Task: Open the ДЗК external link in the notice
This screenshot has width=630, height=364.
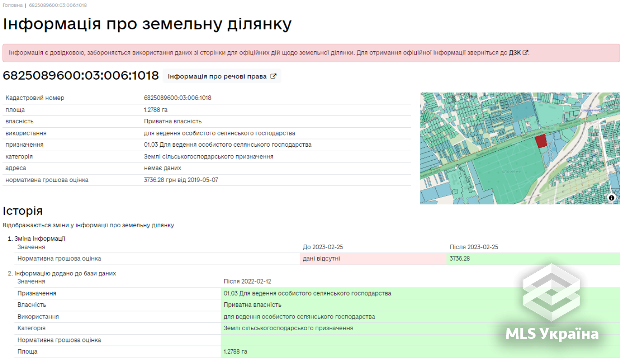Action: [x=518, y=53]
